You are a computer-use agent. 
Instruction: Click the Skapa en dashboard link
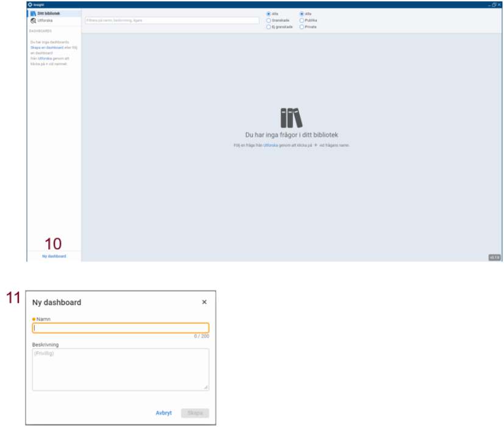coord(47,48)
